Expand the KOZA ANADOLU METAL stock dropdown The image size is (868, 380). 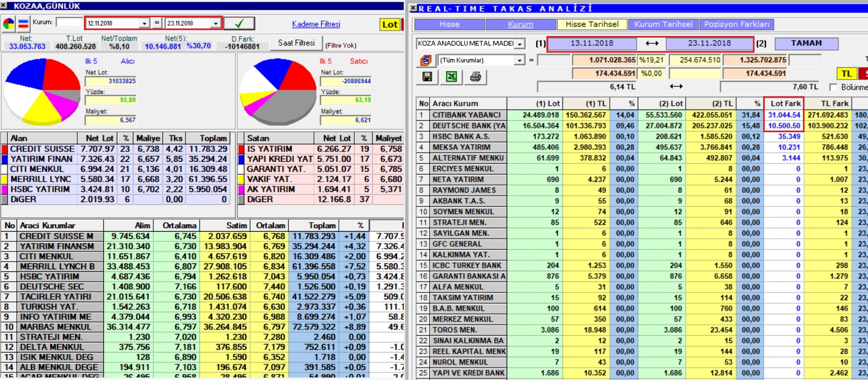pyautogui.click(x=520, y=44)
